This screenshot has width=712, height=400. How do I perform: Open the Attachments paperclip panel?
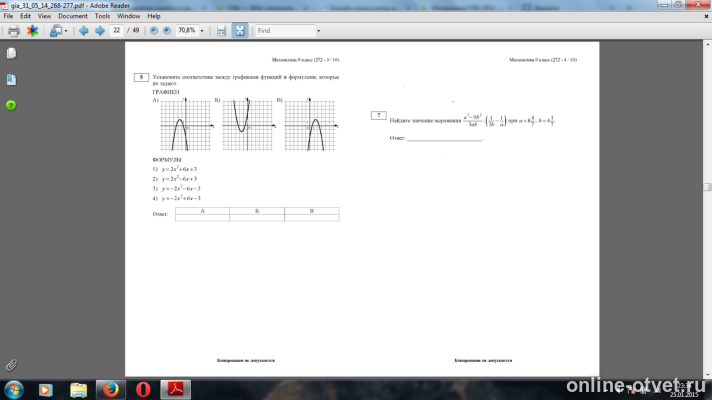[11, 365]
